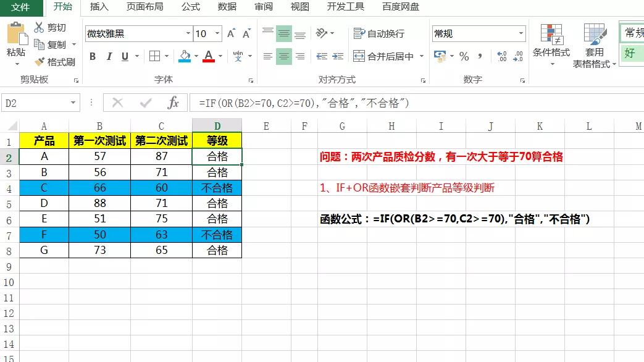644x362 pixels.
Task: Toggle Bold formatting
Action: [x=93, y=56]
